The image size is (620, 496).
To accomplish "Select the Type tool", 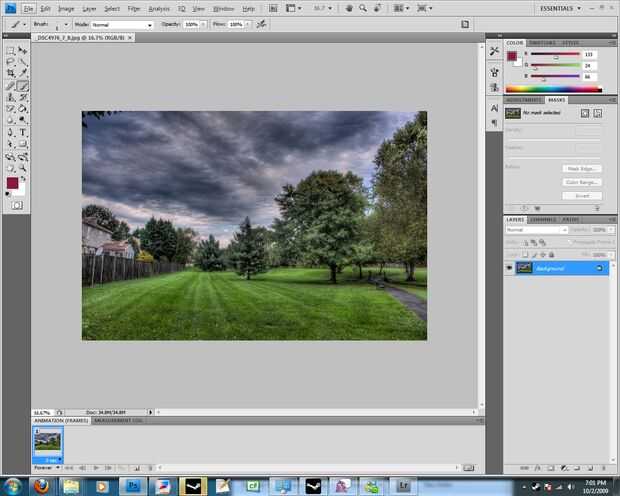I will (x=23, y=133).
